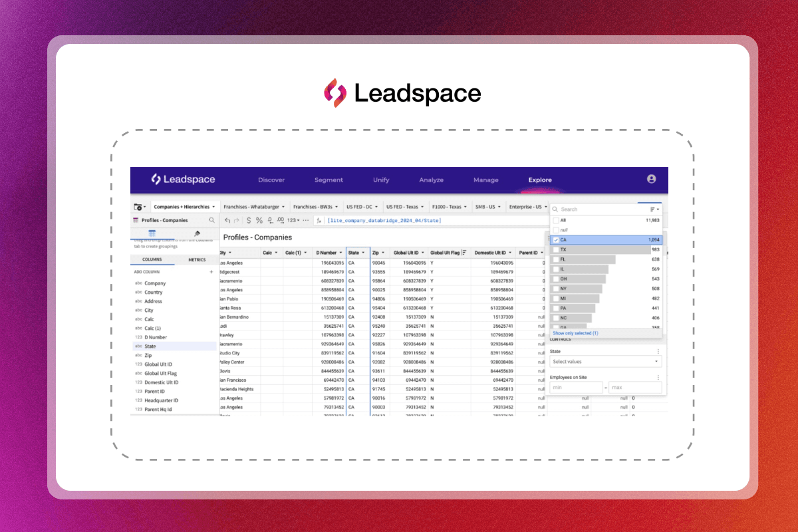Open the State control kebab menu

658,351
